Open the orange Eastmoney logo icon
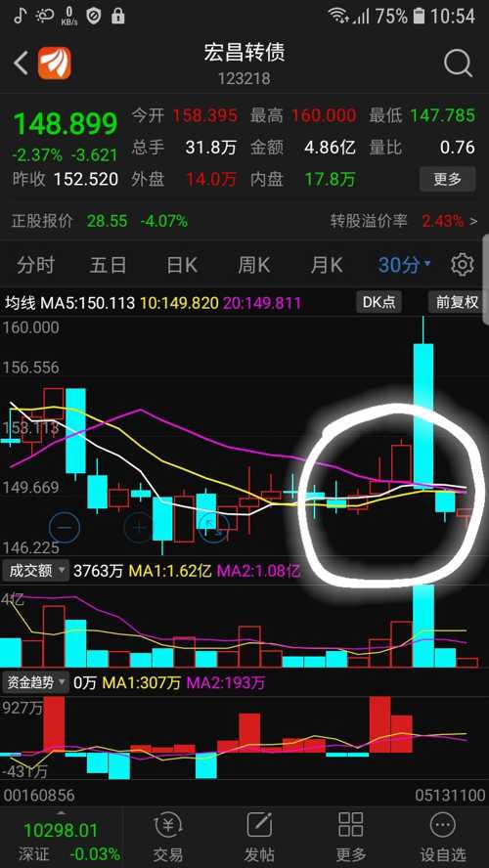The image size is (489, 868). point(54,64)
